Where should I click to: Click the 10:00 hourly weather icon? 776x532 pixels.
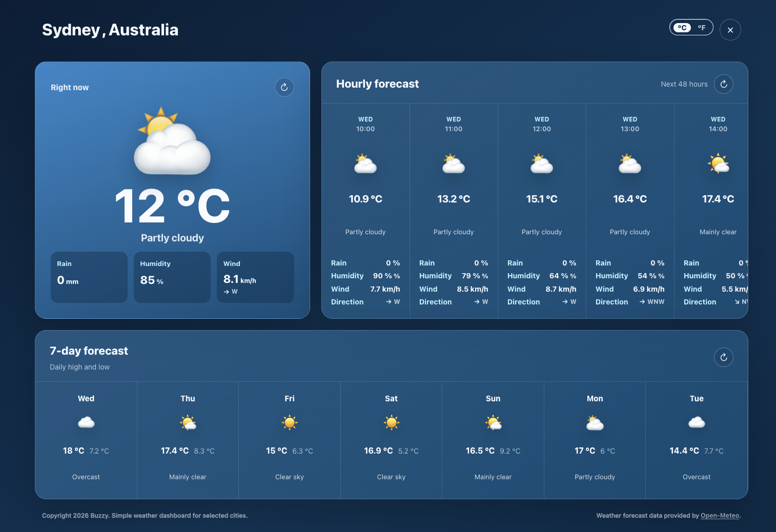point(365,164)
